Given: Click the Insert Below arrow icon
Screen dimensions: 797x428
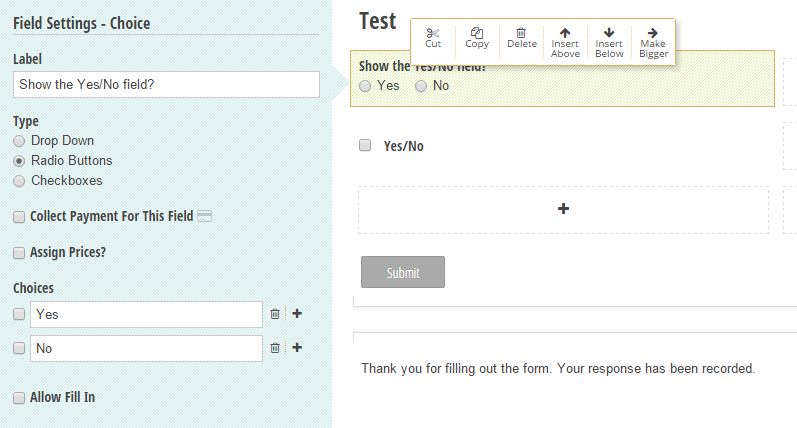Looking at the screenshot, I should point(609,33).
